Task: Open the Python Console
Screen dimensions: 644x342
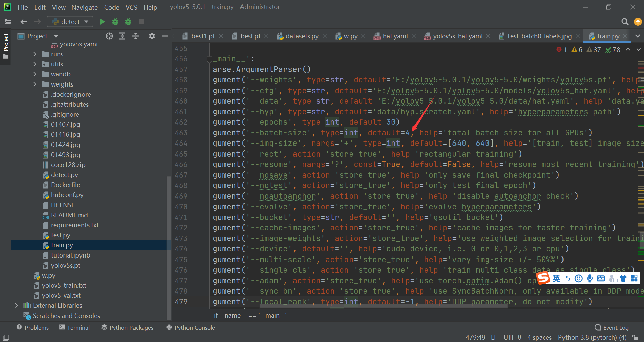Action: (x=191, y=327)
